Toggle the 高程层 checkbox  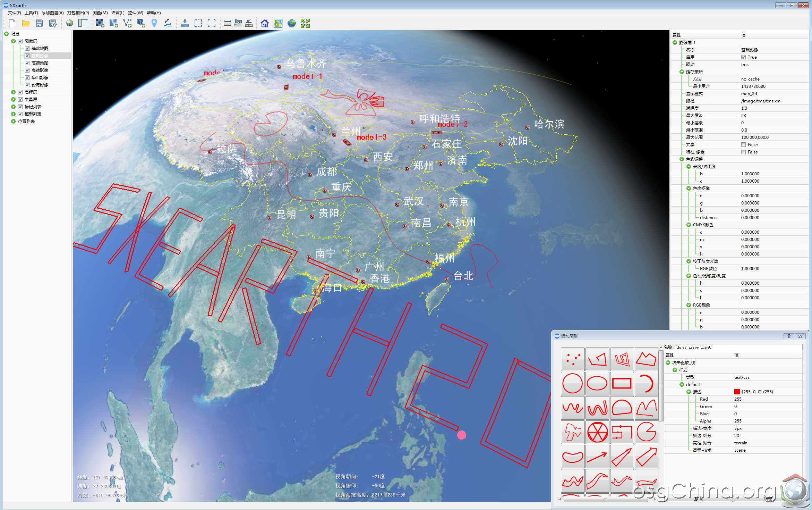[x=20, y=92]
